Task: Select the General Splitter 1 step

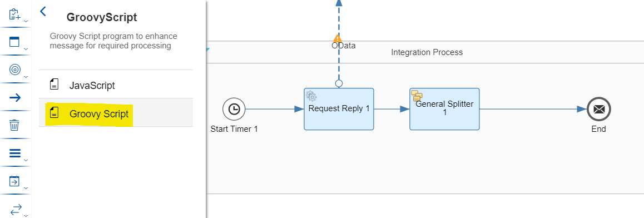Action: tap(444, 109)
